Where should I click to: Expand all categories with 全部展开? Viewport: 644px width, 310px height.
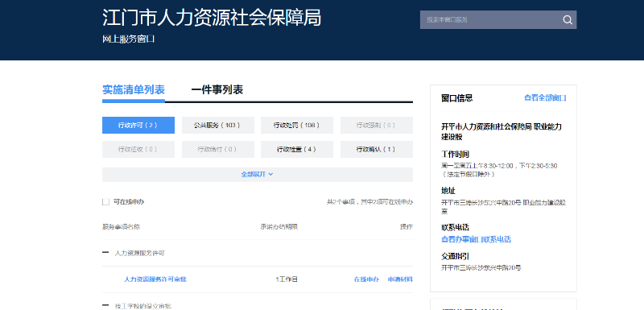tap(258, 175)
